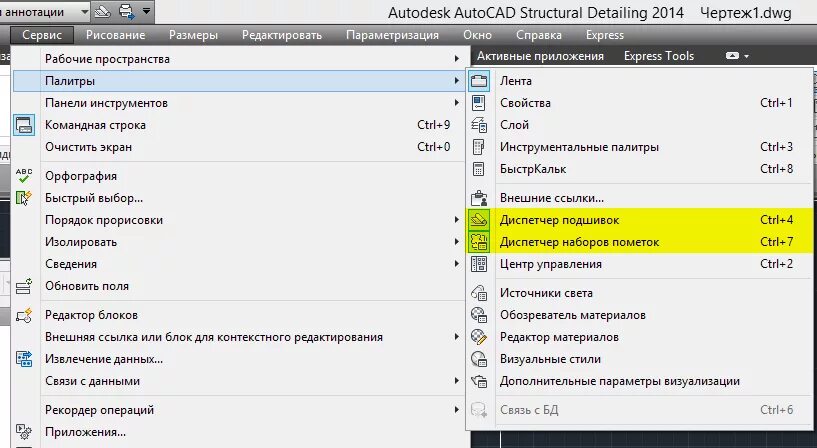Switch to the Express Tools ribbon tab
The image size is (817, 448).
point(659,56)
